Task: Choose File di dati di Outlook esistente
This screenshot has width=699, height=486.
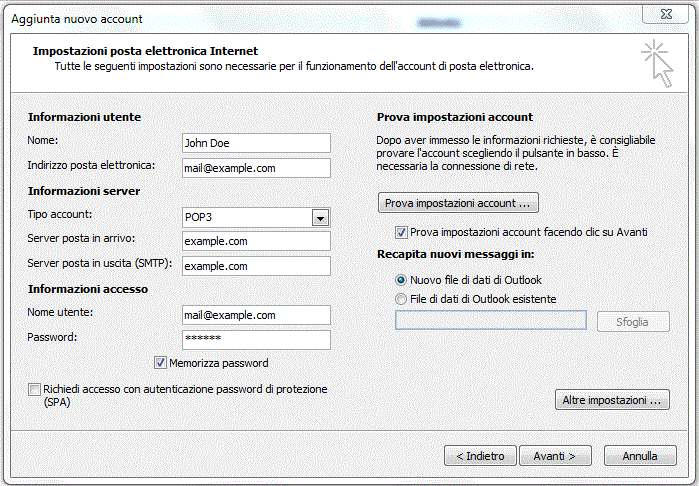Action: 401,299
